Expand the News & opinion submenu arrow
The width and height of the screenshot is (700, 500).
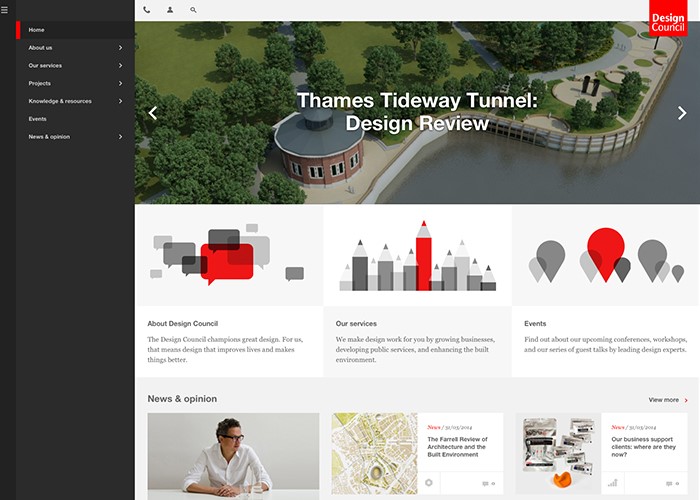pyautogui.click(x=121, y=137)
